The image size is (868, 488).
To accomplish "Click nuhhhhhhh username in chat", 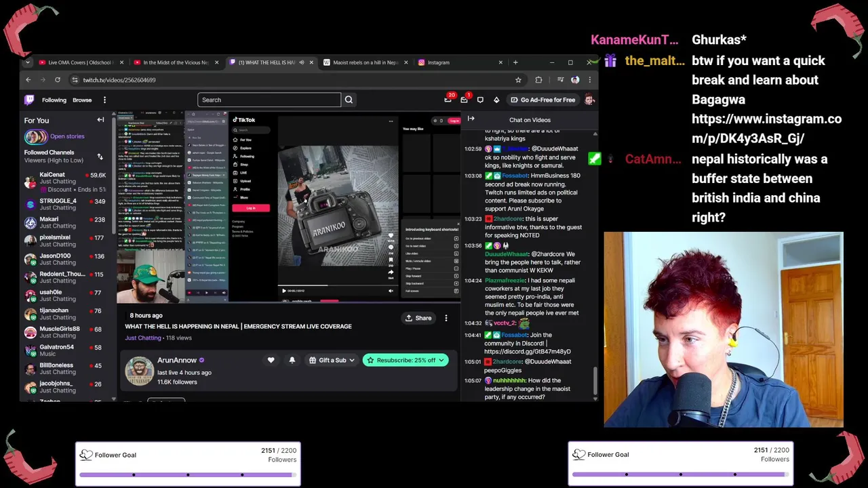I will 509,381.
